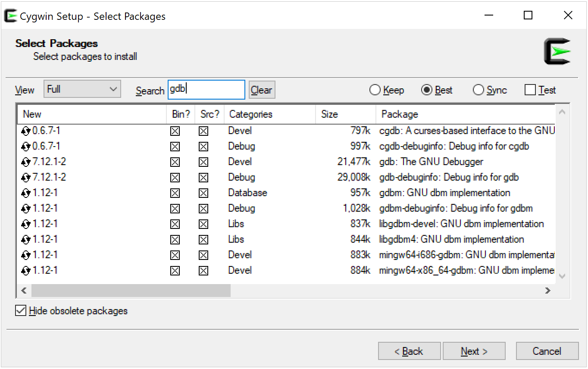Click in the Search field containing gdb
The image size is (588, 369).
(206, 90)
